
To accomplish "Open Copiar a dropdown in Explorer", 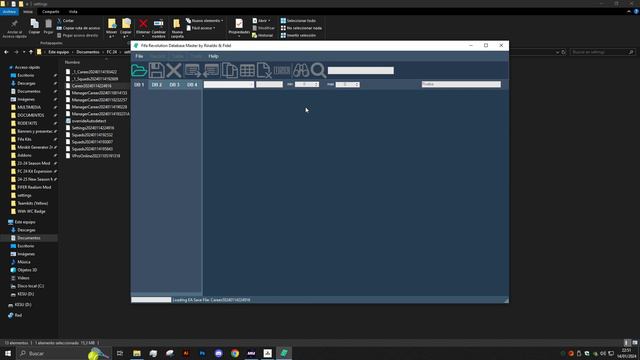I will [x=126, y=28].
